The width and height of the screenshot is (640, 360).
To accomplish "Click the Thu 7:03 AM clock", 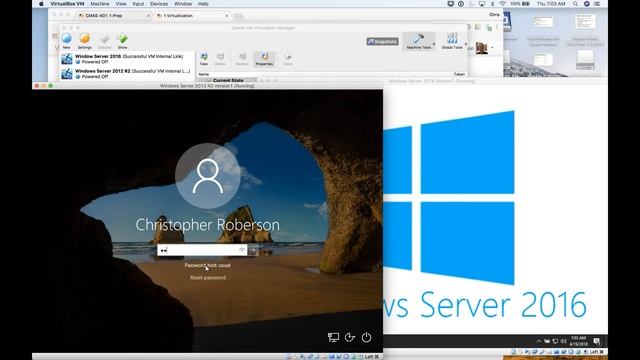I will (x=551, y=4).
